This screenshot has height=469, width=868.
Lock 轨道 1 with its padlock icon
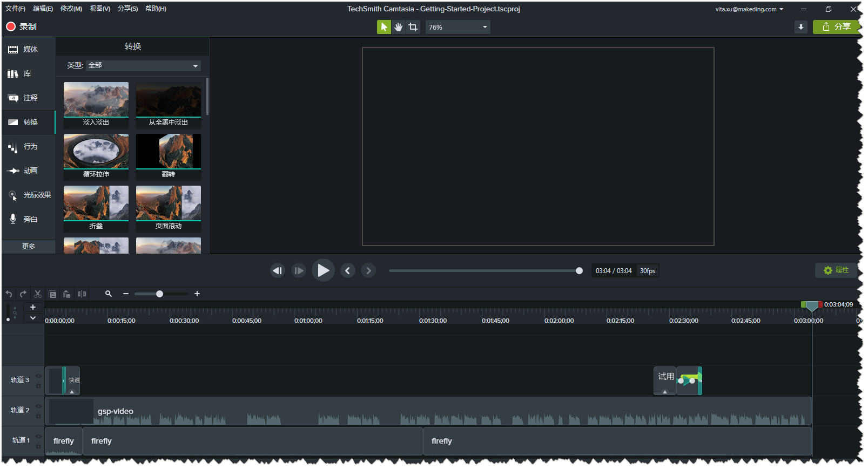click(38, 446)
